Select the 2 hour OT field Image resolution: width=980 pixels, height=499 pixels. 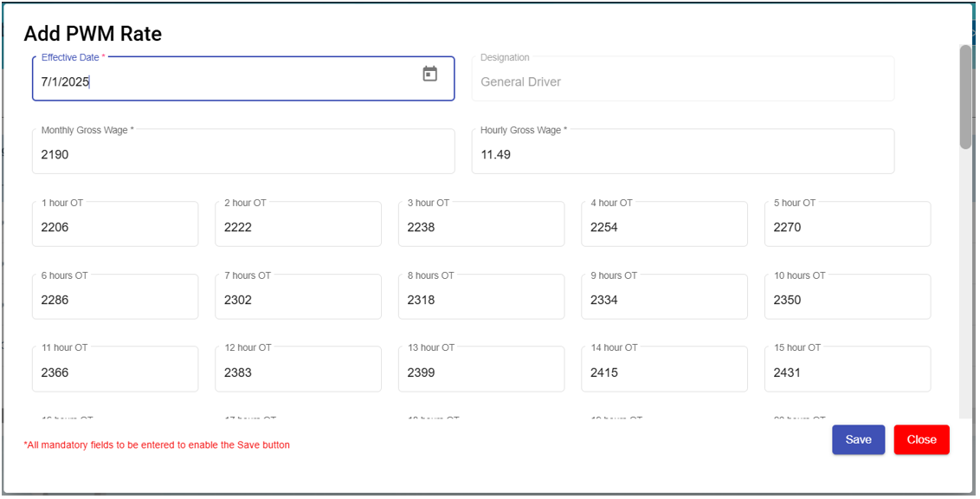coord(298,227)
